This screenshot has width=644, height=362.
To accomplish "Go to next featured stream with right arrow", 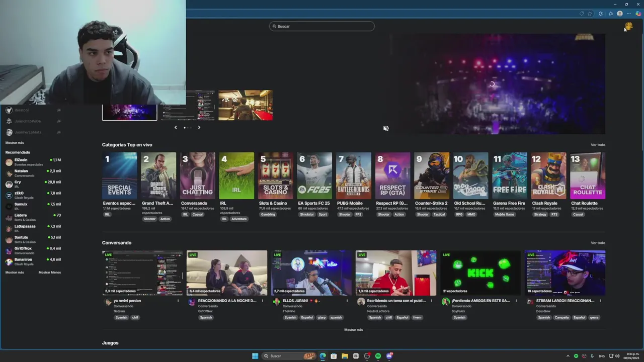I will click(x=199, y=127).
